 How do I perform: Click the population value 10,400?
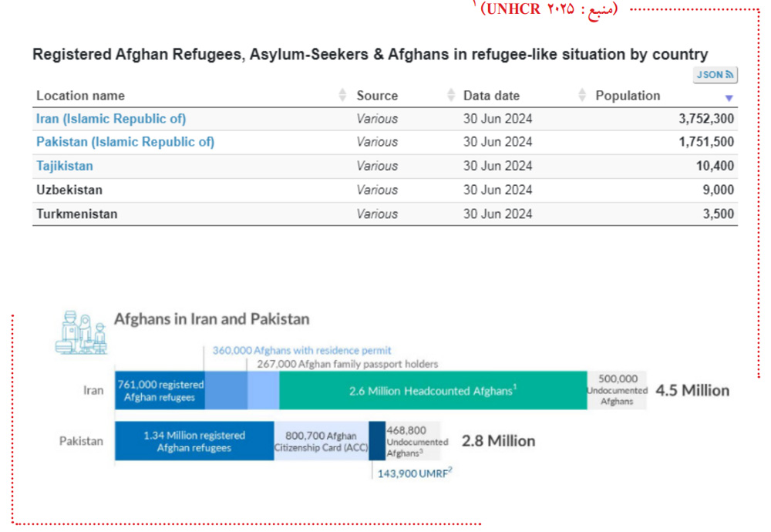715,166
